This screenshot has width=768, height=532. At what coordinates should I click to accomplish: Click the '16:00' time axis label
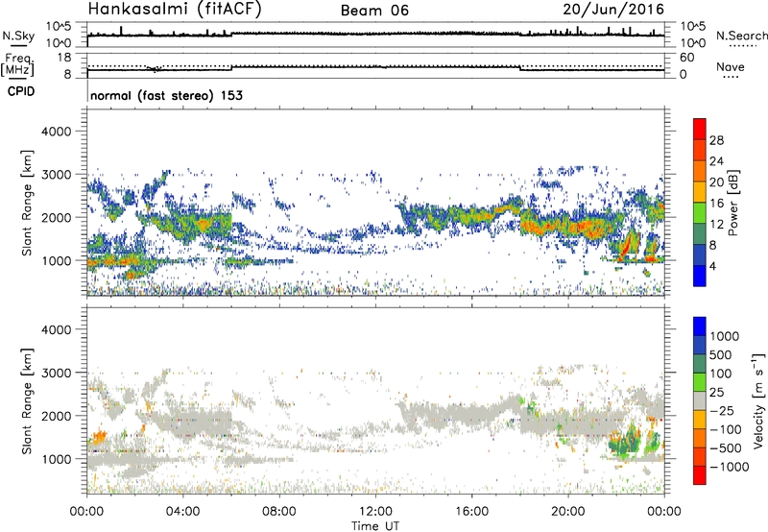point(471,512)
